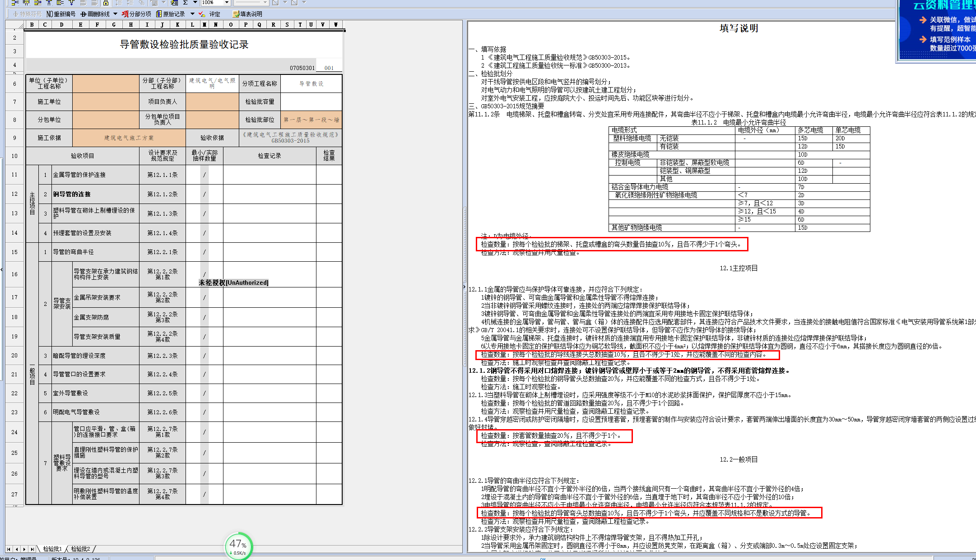Image resolution: width=976 pixels, height=560 pixels.
Task: Click the 施工依据 cell 建筑电气施工方案
Action: pyautogui.click(x=129, y=138)
